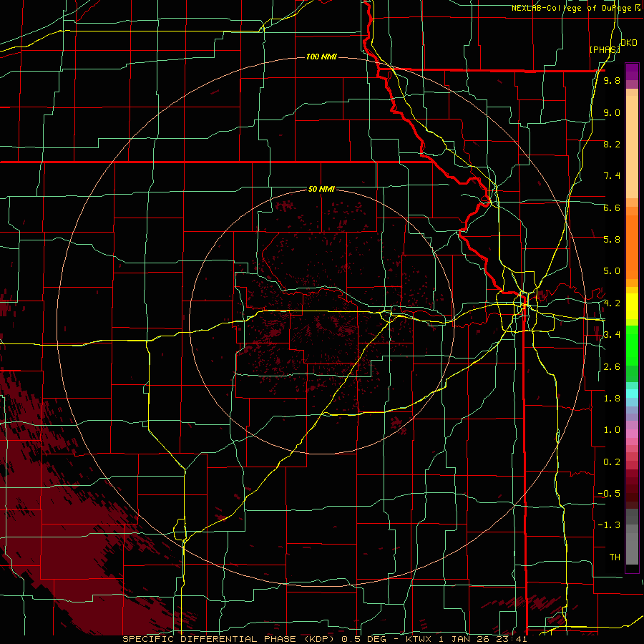
Task: Click the [PHAS] units label
Action: (x=605, y=49)
